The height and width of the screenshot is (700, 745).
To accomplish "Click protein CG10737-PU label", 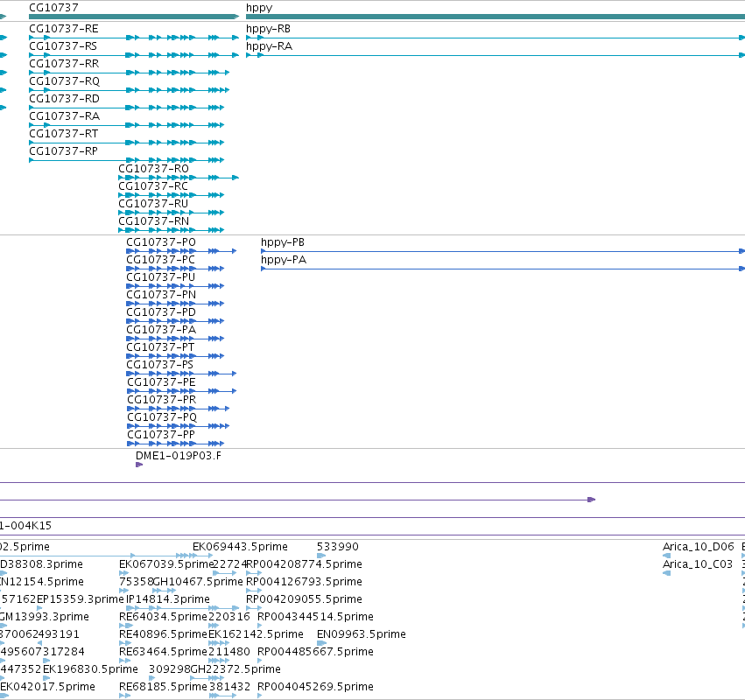I will 160,277.
